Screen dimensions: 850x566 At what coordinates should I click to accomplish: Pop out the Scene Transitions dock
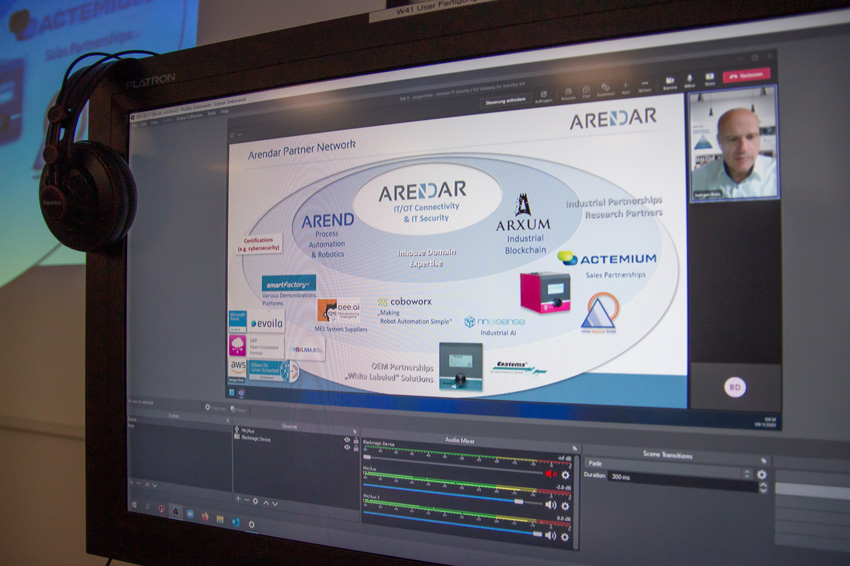[x=763, y=460]
